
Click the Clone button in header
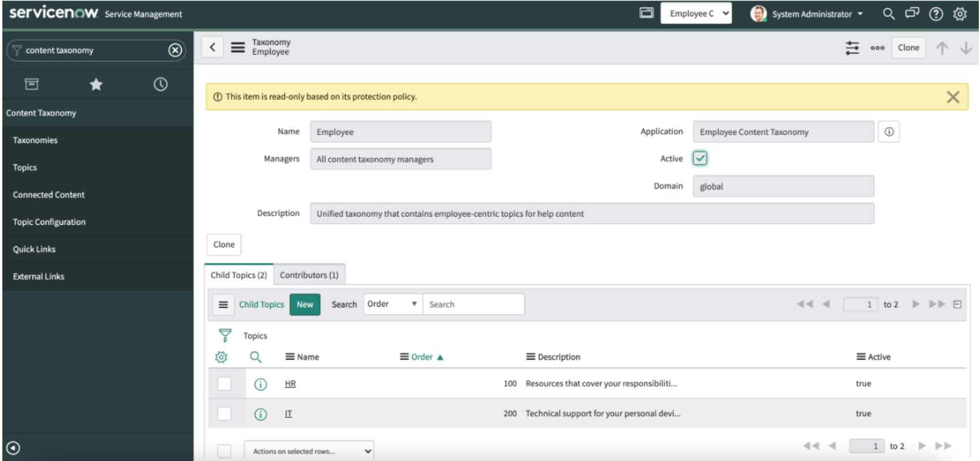[x=908, y=48]
